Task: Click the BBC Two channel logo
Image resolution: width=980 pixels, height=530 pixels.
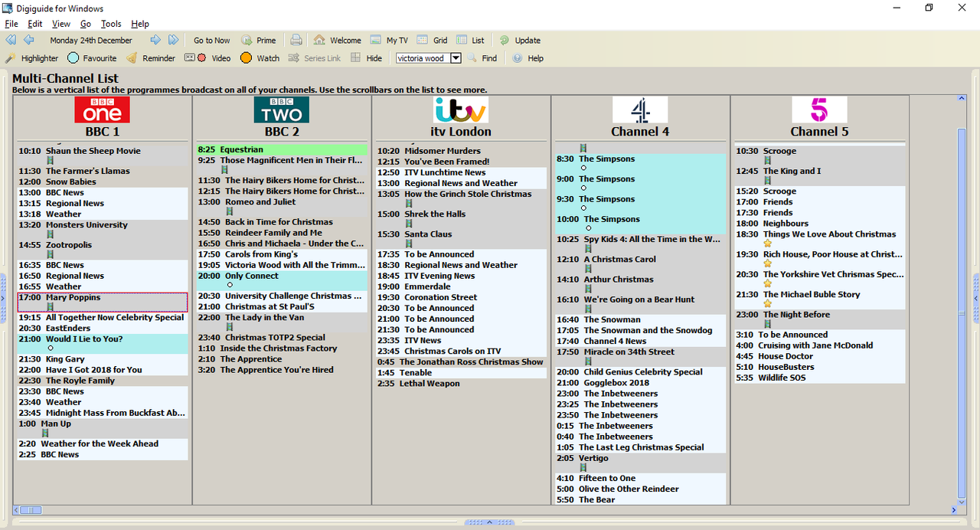Action: 282,110
